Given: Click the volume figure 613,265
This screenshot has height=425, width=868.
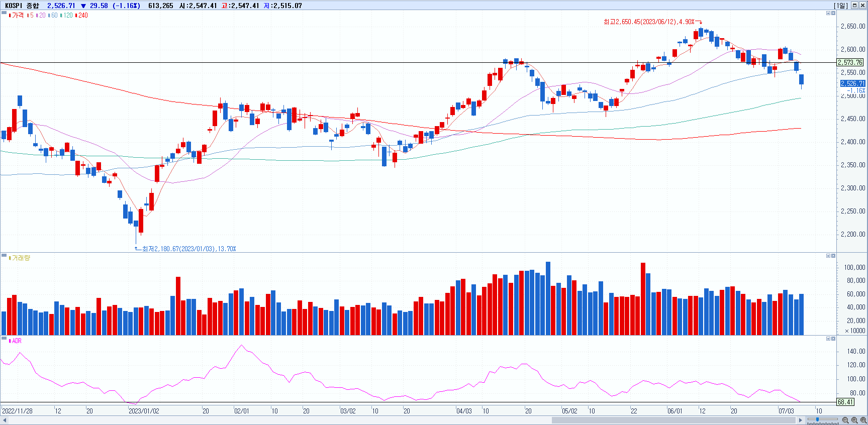Looking at the screenshot, I should pyautogui.click(x=161, y=6).
